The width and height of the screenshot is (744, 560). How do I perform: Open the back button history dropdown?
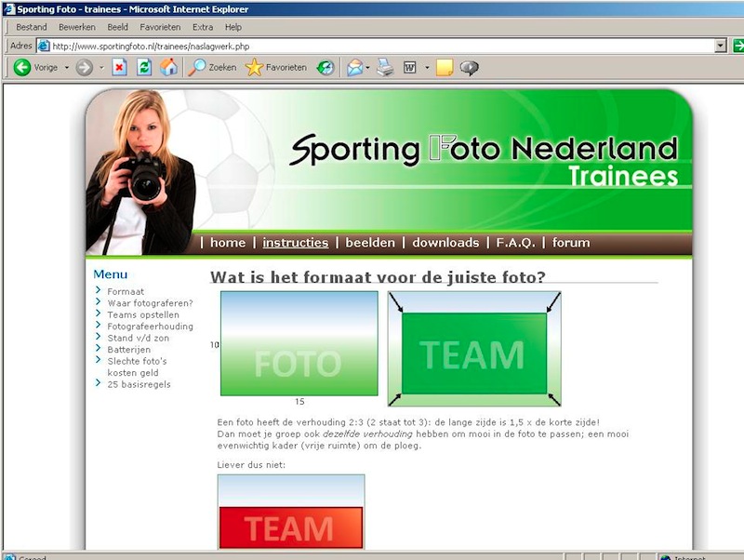pos(65,67)
